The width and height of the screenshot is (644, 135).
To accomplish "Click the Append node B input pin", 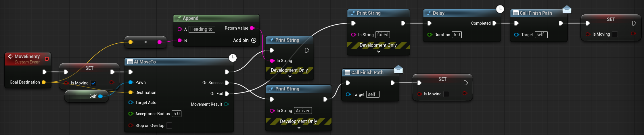I will [x=180, y=41].
